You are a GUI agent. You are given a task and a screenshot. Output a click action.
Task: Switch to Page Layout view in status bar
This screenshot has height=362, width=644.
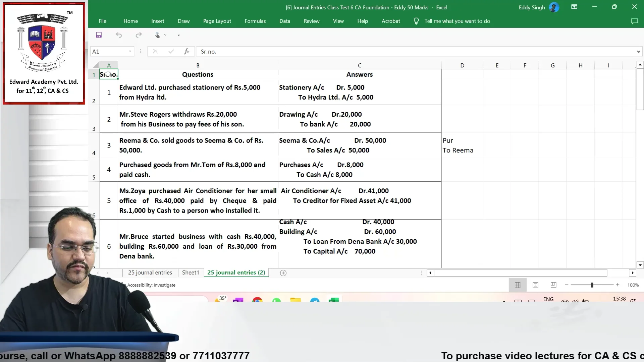click(535, 285)
